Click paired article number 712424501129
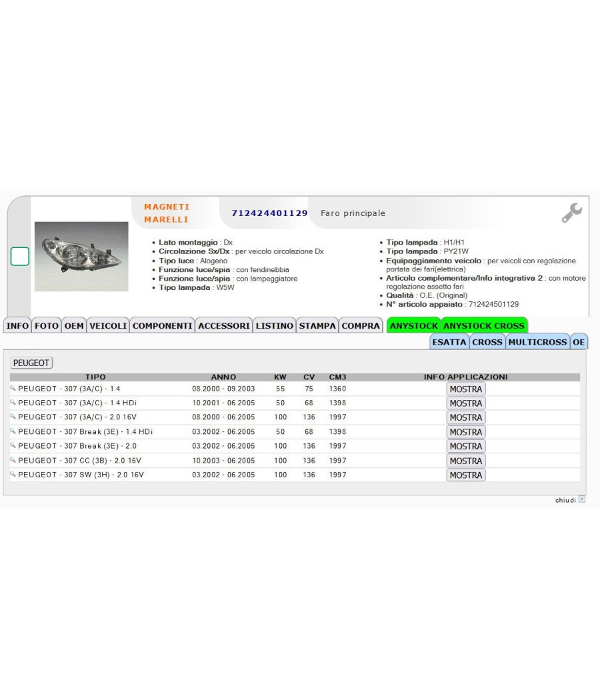Image resolution: width=600 pixels, height=700 pixels. pyautogui.click(x=493, y=304)
